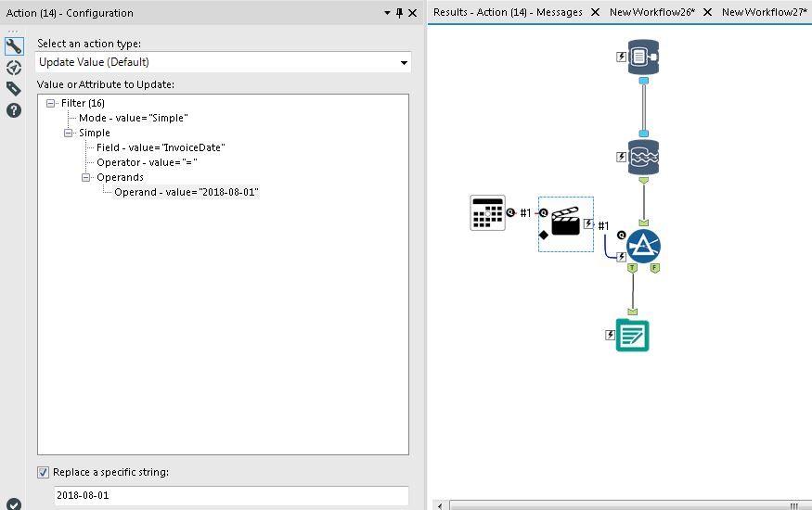Select the Filter tool on canvas

[x=643, y=247]
